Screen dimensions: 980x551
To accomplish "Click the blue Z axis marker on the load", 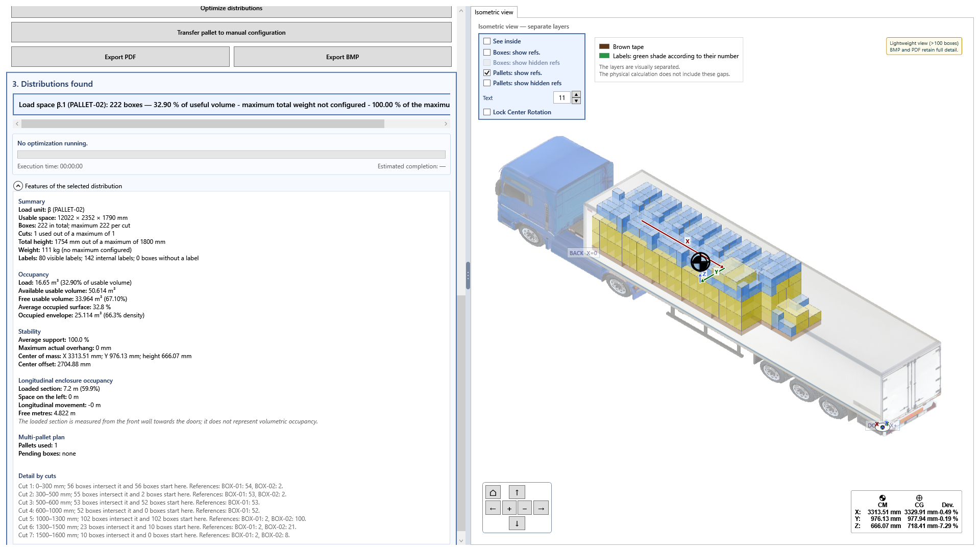I will [704, 274].
